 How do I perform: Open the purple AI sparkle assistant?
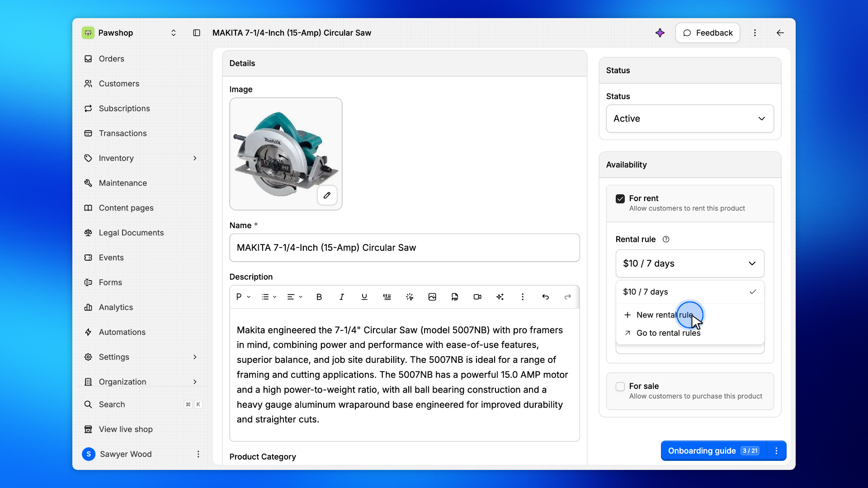click(660, 33)
